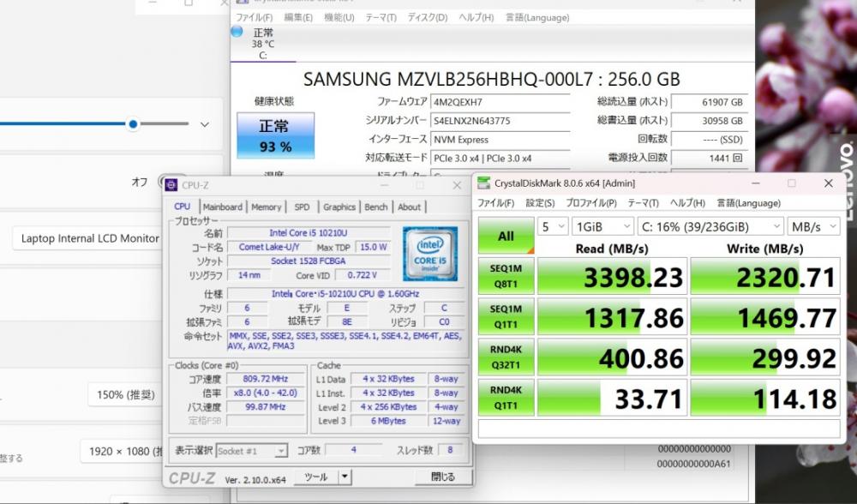857x504 pixels.
Task: Adjust the brightness slider in Settings
Action: 133,124
